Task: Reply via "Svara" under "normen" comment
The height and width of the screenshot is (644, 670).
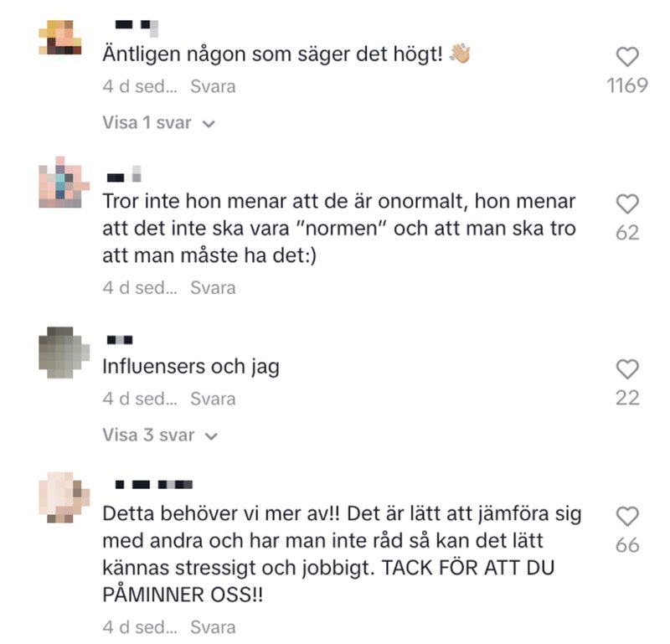Action: pos(213,288)
